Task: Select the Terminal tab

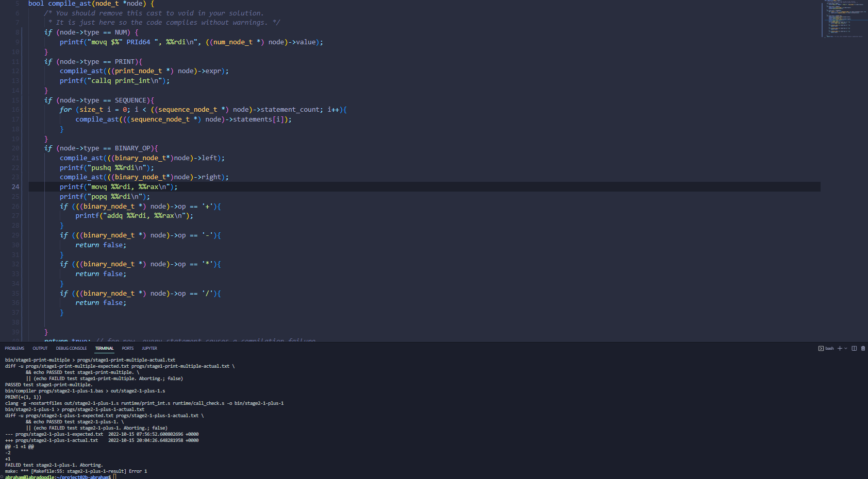Action: [x=104, y=349]
